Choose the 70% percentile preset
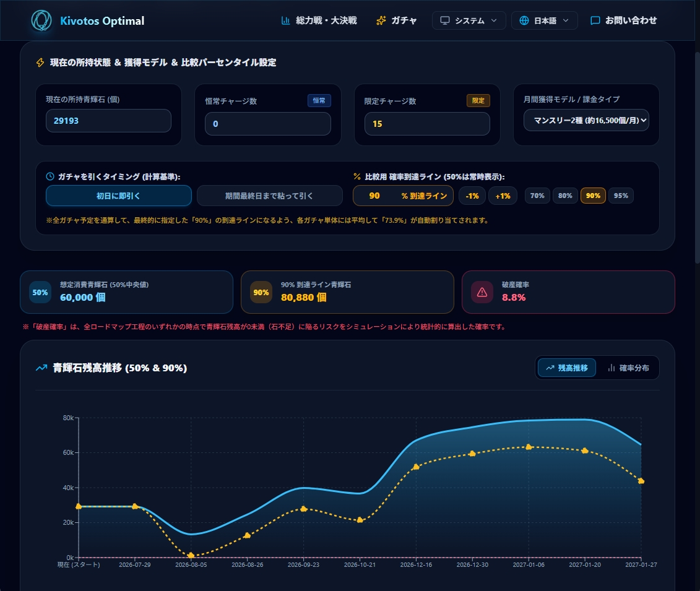Viewport: 700px width, 591px height. tap(537, 196)
